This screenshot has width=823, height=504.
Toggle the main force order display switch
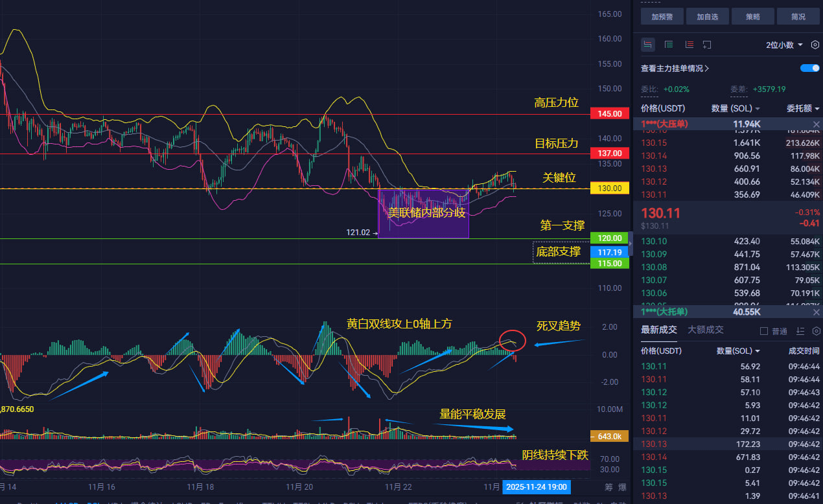pyautogui.click(x=810, y=68)
